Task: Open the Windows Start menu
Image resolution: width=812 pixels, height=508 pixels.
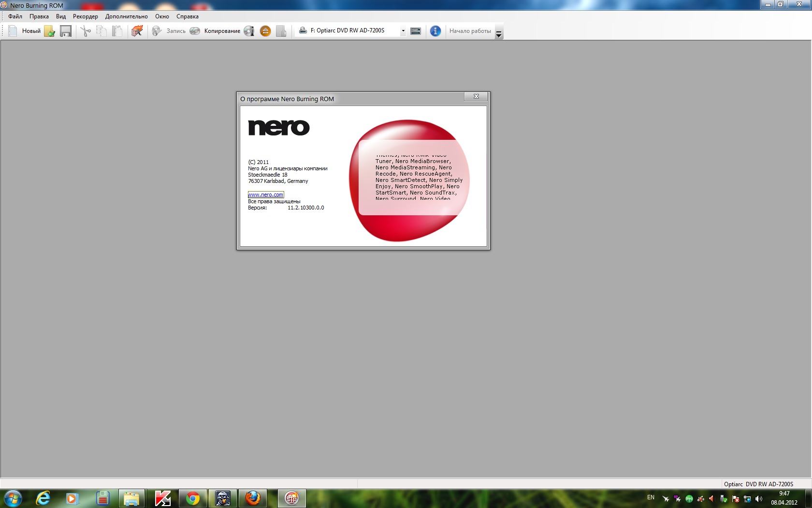Action: click(12, 498)
